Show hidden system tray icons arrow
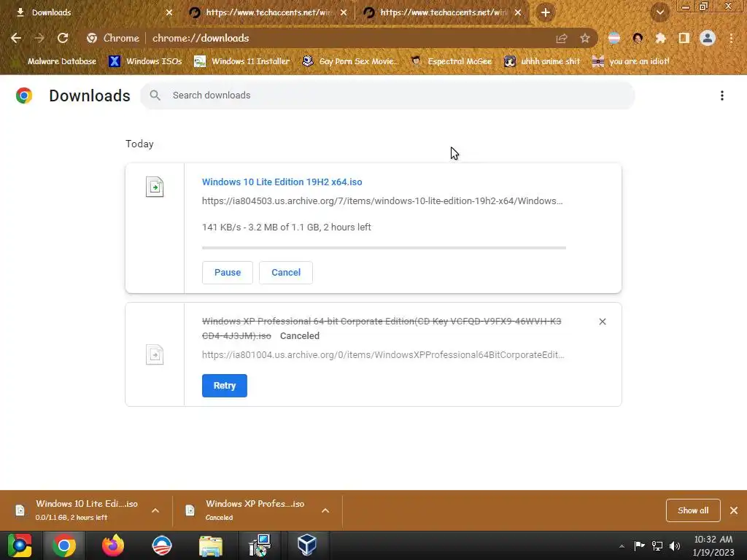747x560 pixels. click(x=622, y=546)
